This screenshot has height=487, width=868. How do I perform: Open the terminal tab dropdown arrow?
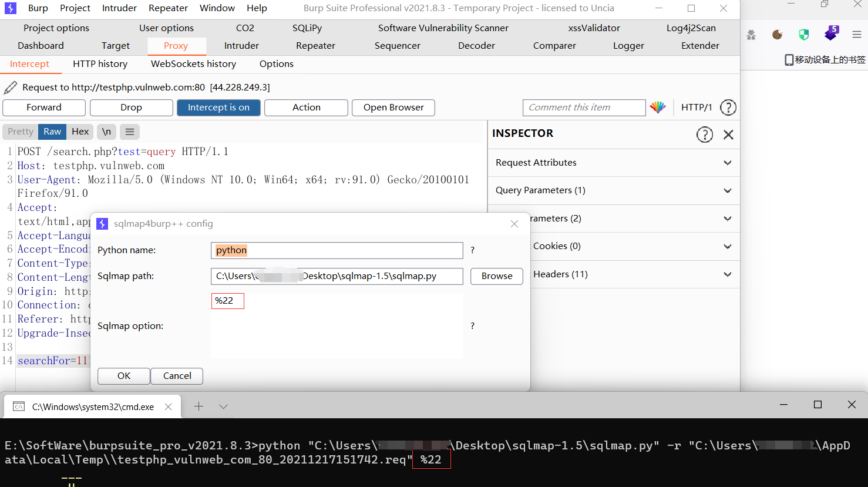click(x=223, y=407)
